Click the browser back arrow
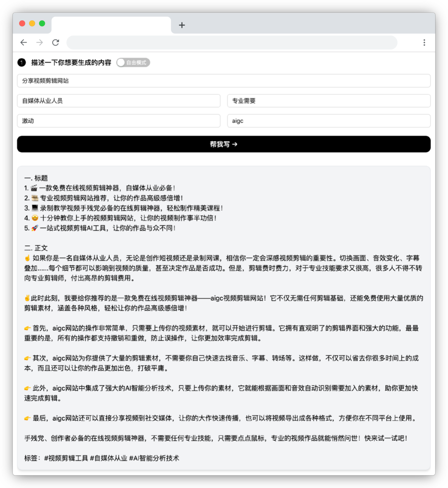The image size is (448, 488). tap(24, 42)
